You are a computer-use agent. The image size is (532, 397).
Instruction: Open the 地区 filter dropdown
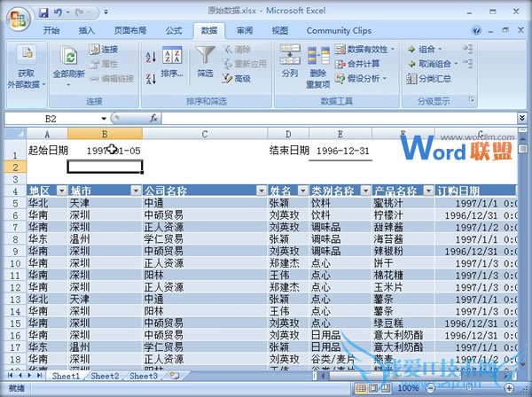pyautogui.click(x=61, y=191)
